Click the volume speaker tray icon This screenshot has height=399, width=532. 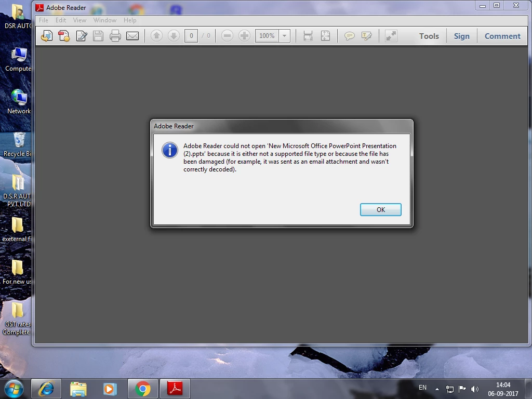tap(475, 389)
